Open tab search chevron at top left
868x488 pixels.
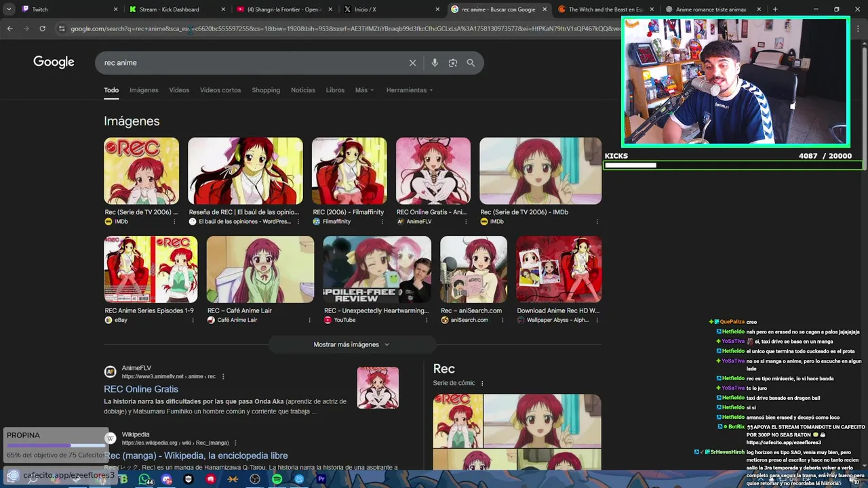pos(9,9)
